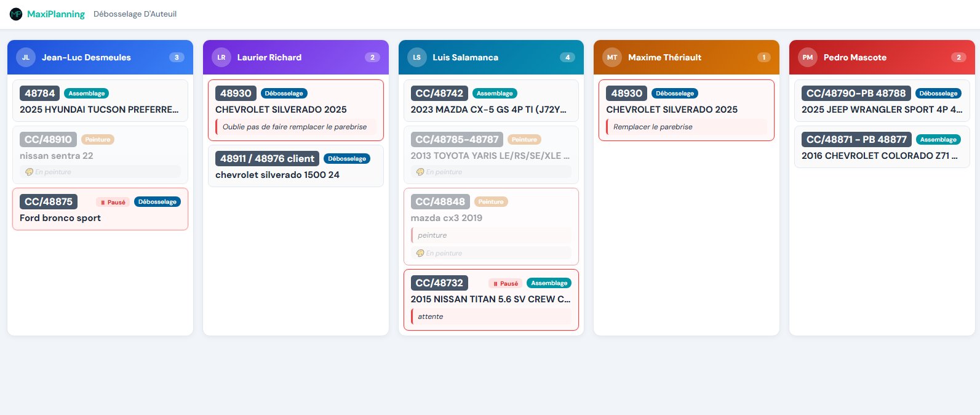Open job CC/48910 badge
Image resolution: width=980 pixels, height=415 pixels.
48,140
